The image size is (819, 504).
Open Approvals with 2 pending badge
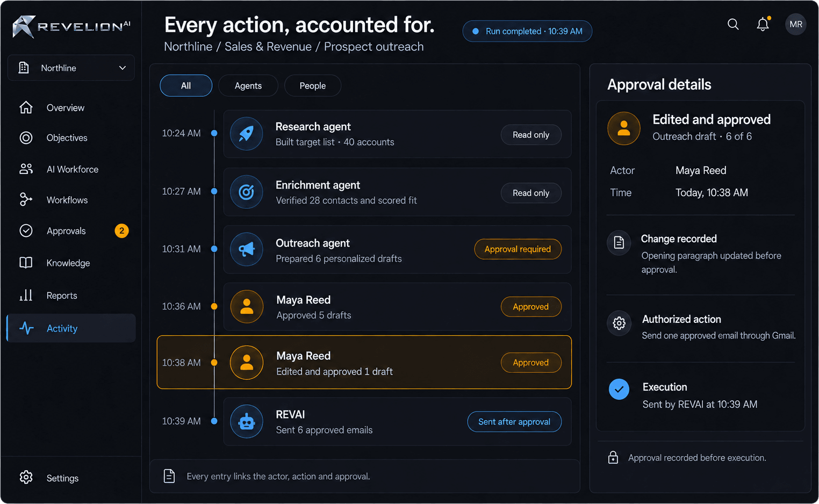71,231
